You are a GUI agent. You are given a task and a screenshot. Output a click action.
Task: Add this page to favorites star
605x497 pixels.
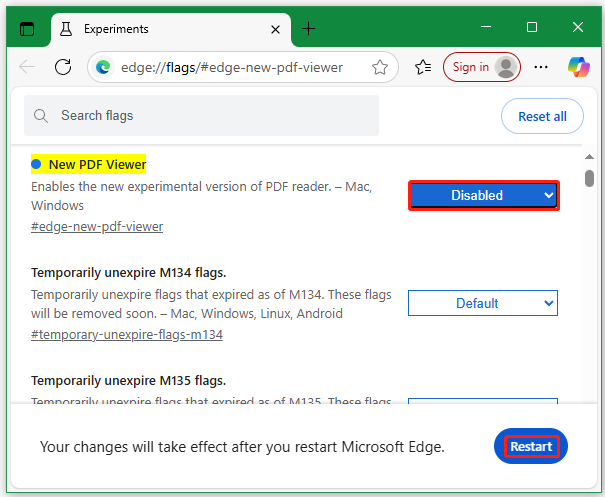tap(380, 67)
